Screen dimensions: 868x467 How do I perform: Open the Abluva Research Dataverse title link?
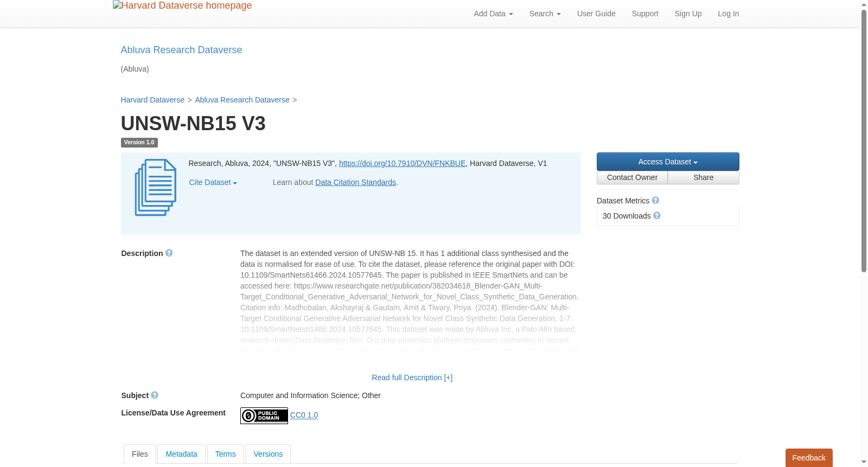(181, 50)
